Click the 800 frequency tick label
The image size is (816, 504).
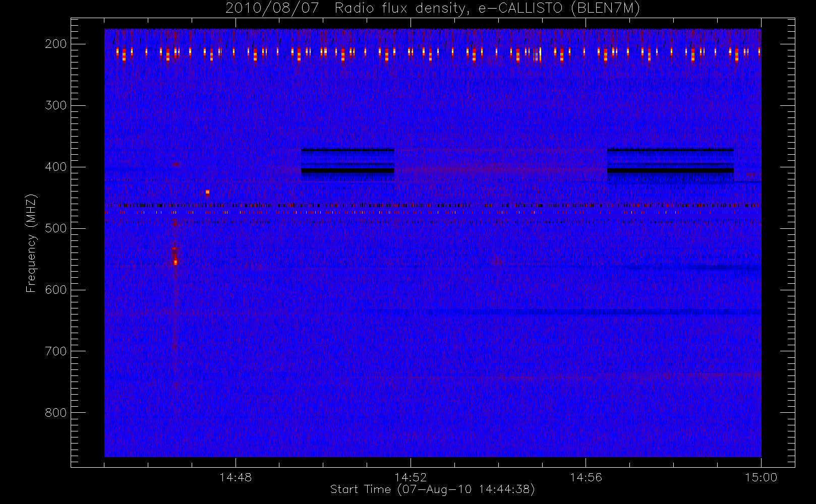[55, 413]
